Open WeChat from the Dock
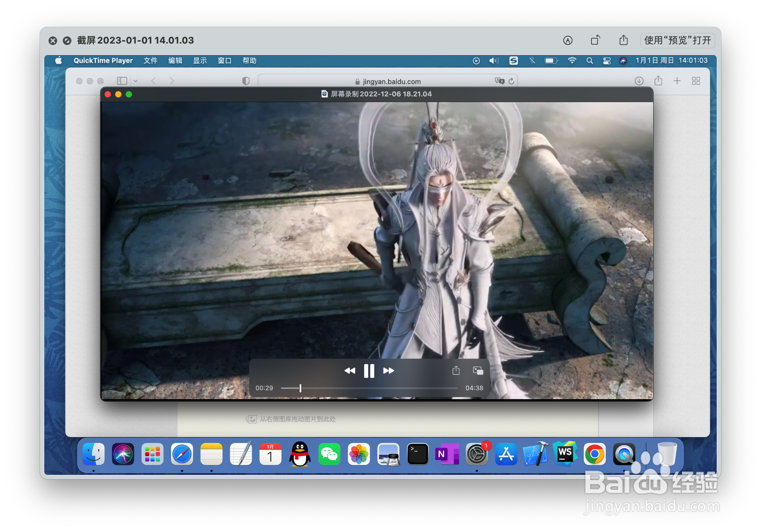This screenshot has width=761, height=532. point(329,454)
